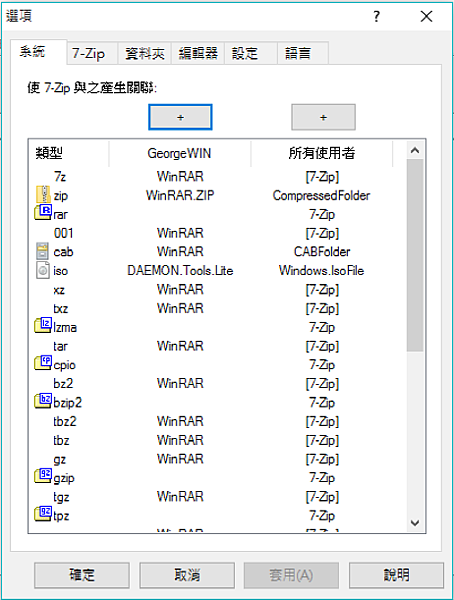Click the 取消 button
This screenshot has width=454, height=600.
pos(187,575)
